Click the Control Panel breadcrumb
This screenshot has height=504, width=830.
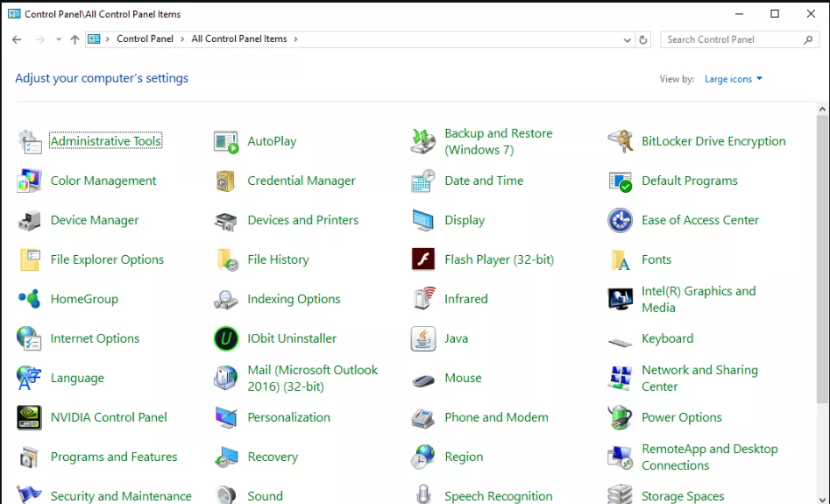(145, 39)
